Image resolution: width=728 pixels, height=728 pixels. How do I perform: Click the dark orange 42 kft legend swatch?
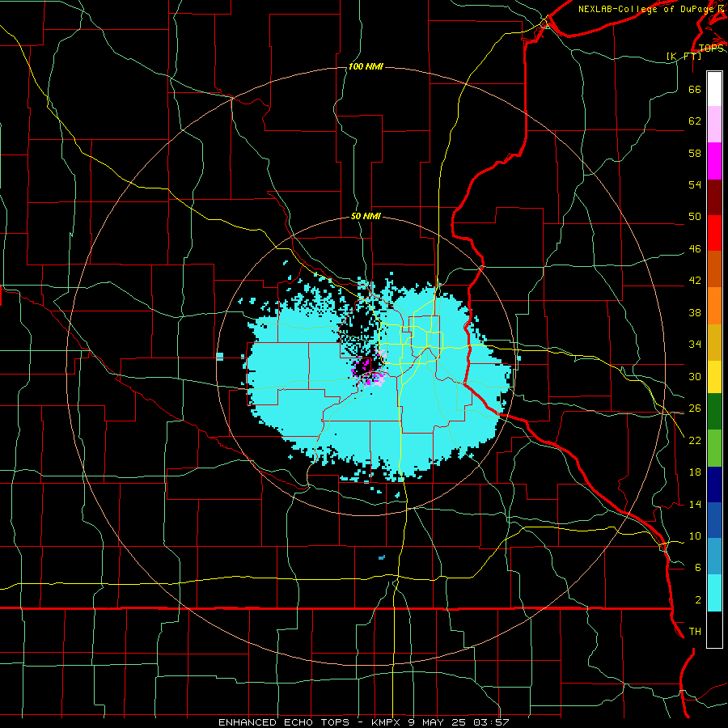tap(714, 269)
